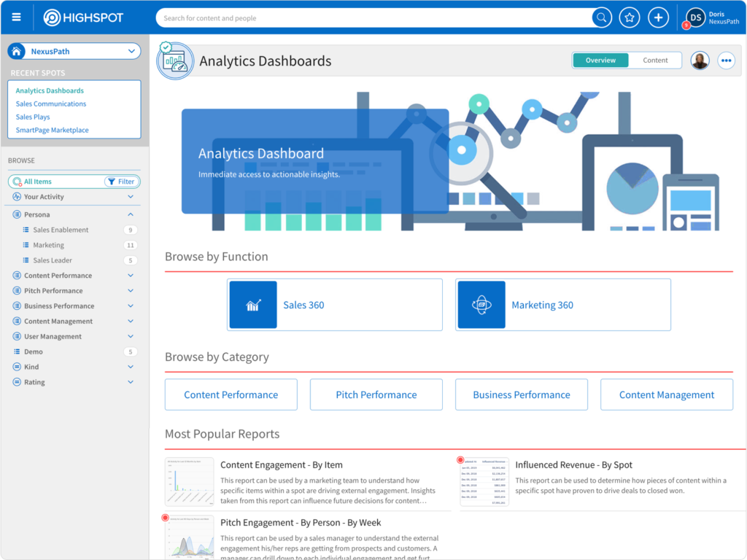Screen dimensions: 747x560
Task: Select Sales Enablement under Persona
Action: (61, 230)
